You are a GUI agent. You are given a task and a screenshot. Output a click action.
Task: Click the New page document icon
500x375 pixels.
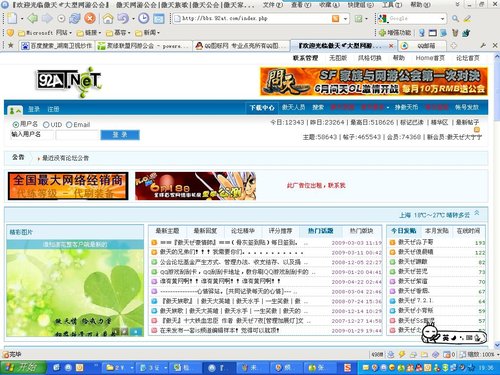[12, 18]
